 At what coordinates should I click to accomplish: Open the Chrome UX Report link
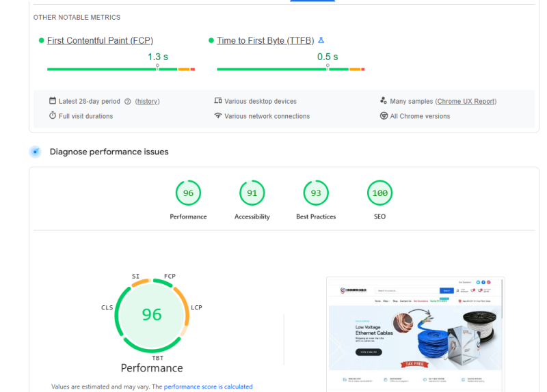point(466,101)
